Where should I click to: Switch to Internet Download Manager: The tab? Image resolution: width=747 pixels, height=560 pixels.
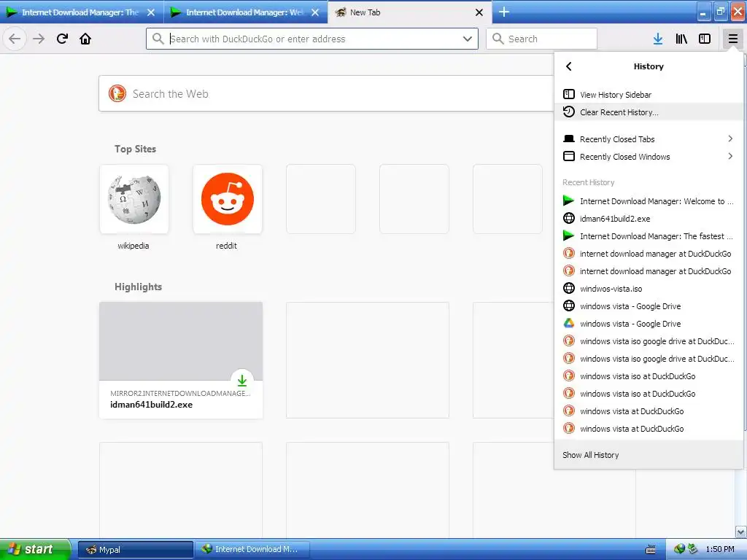click(x=81, y=12)
